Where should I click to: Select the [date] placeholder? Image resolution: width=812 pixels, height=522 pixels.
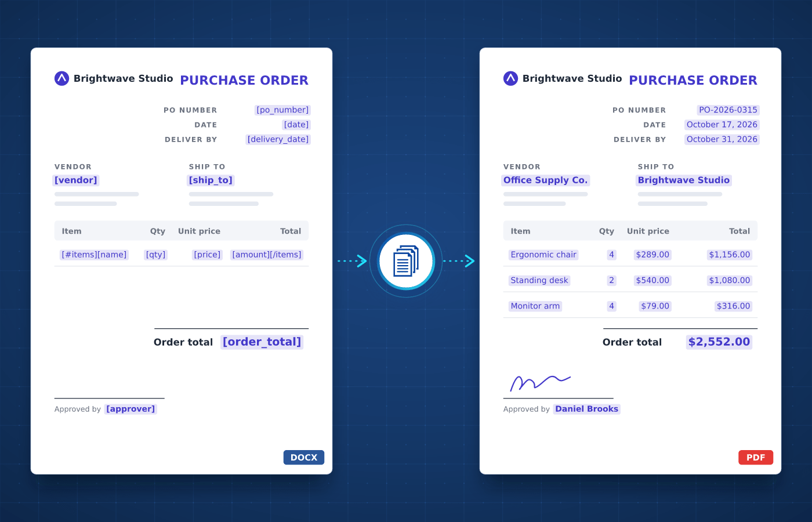point(296,125)
